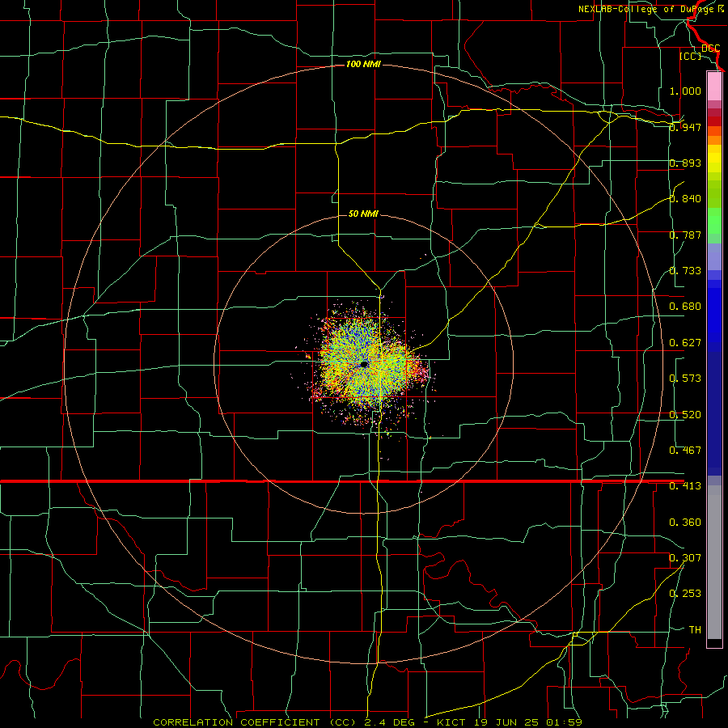The image size is (728, 728).
Task: Select the 0.627 scale value
Action: pyautogui.click(x=685, y=343)
